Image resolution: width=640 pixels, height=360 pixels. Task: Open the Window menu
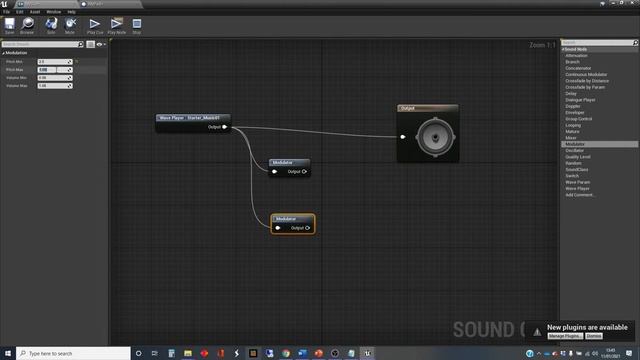pyautogui.click(x=53, y=12)
